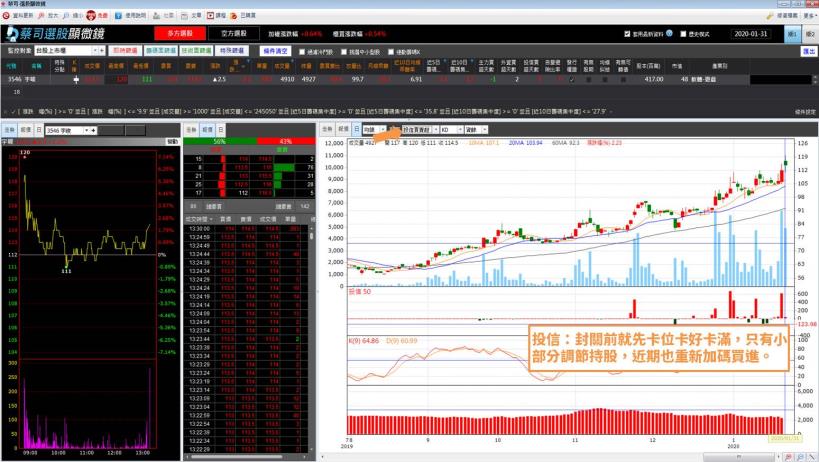Click the plus icon beside the 3546 stock selector
The width and height of the screenshot is (819, 462).
tap(93, 131)
